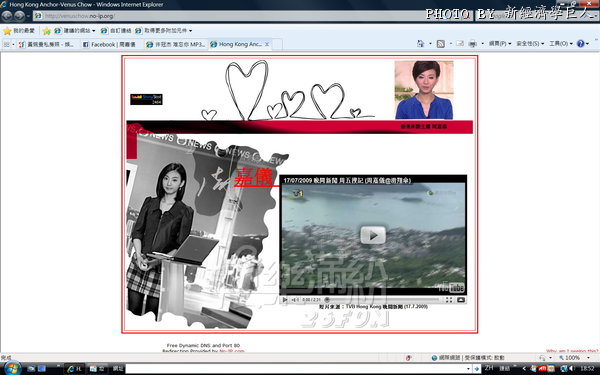The height and width of the screenshot is (375, 600).
Task: Open the Tools (O) menu
Action: pyautogui.click(x=561, y=44)
